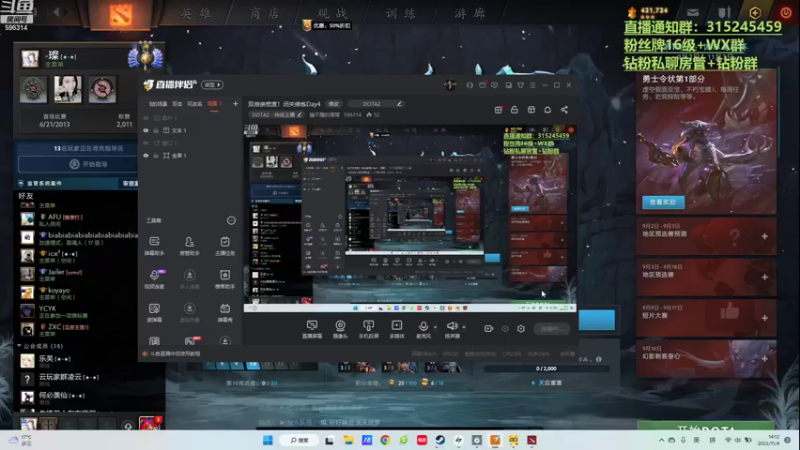Screen dimensions: 800x450
Task: Add a new scene with plus button
Action: pos(235,104)
